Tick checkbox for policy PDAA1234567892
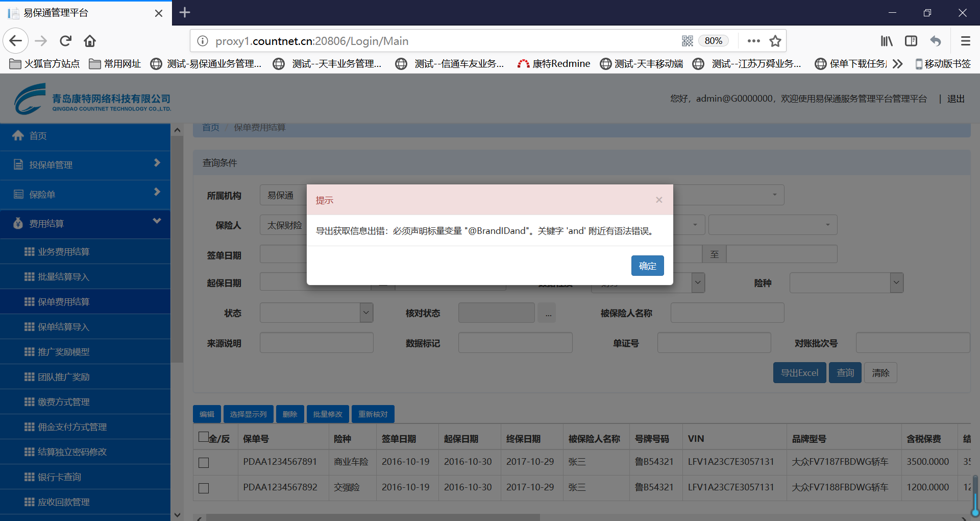 [x=204, y=488]
